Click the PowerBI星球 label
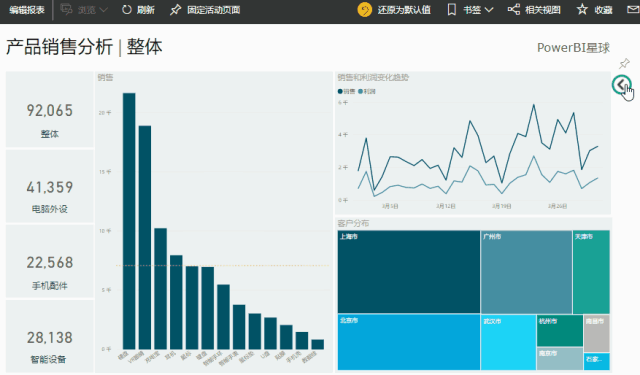Viewport: 640px width, 375px height. pos(573,48)
